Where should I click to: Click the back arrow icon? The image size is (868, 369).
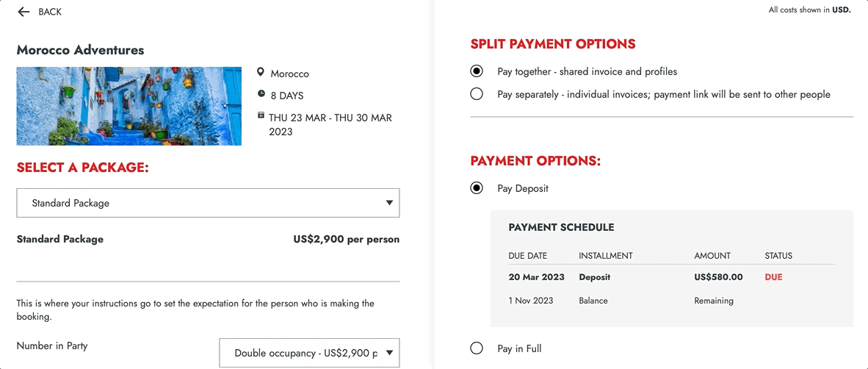pos(23,12)
